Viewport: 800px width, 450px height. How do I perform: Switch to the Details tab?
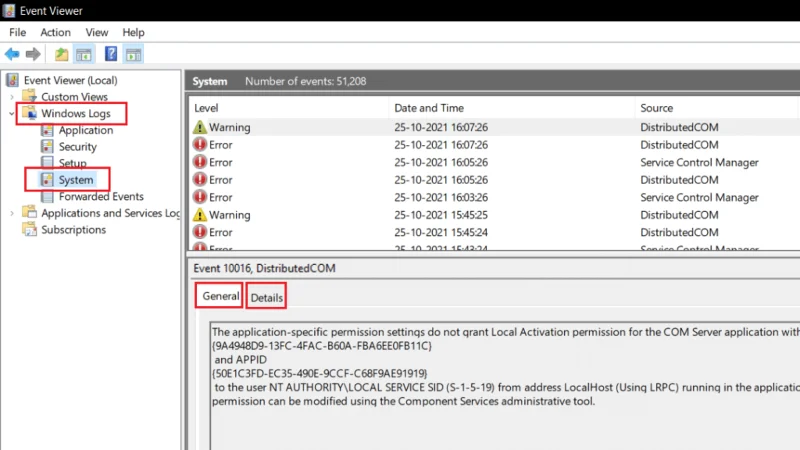pos(266,297)
